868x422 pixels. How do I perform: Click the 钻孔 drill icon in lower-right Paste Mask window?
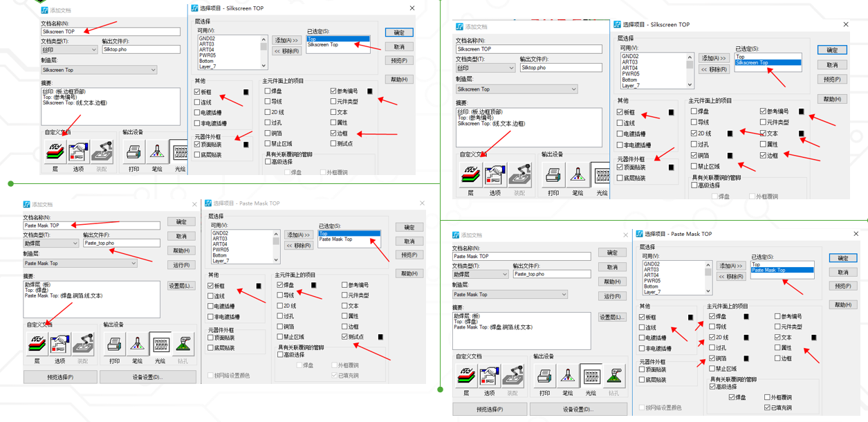[613, 376]
